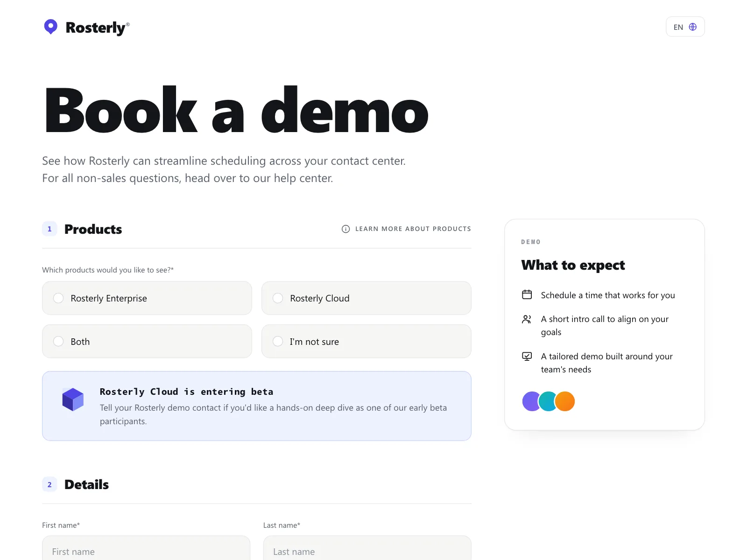This screenshot has height=560, width=747.
Task: Click the 'Last name*' label
Action: [x=282, y=525]
